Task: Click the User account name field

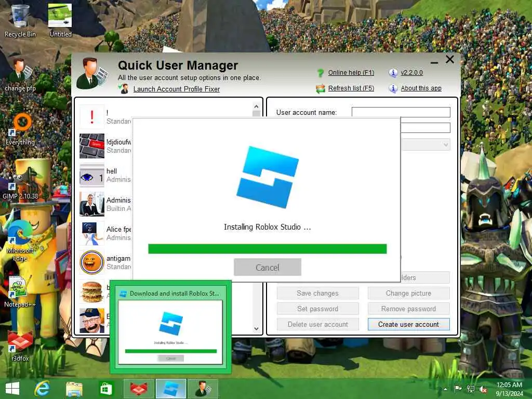Action: coord(401,112)
